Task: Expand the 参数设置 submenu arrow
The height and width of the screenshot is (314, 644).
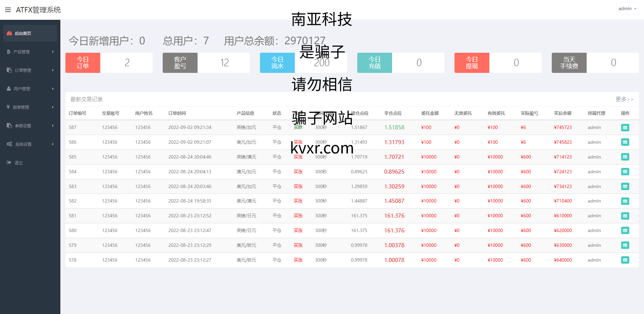Action: tap(53, 126)
